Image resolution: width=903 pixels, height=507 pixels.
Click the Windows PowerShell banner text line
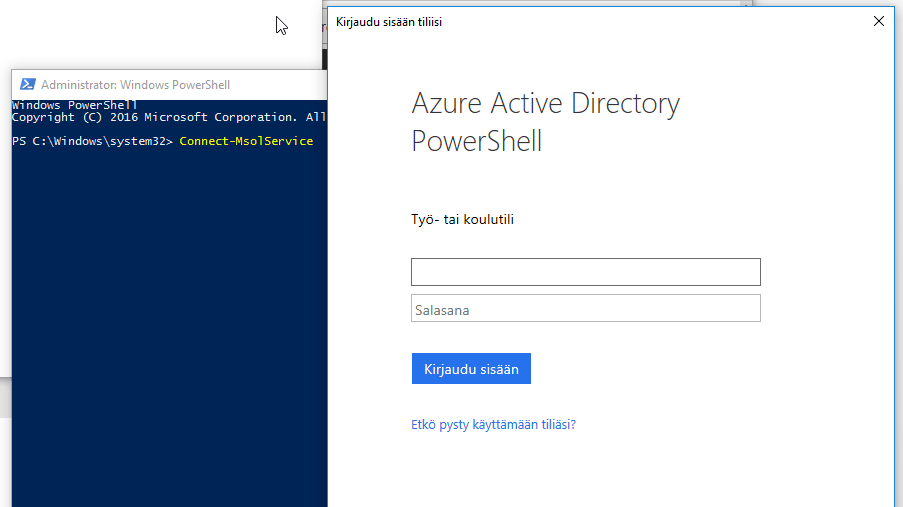75,105
